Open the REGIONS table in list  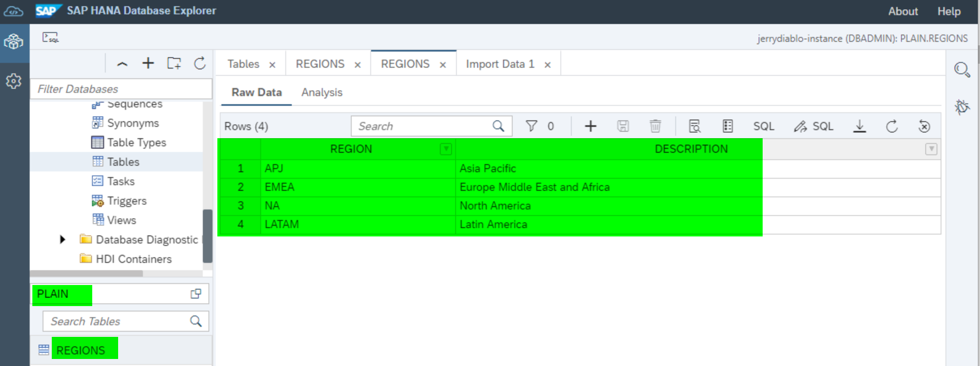81,350
